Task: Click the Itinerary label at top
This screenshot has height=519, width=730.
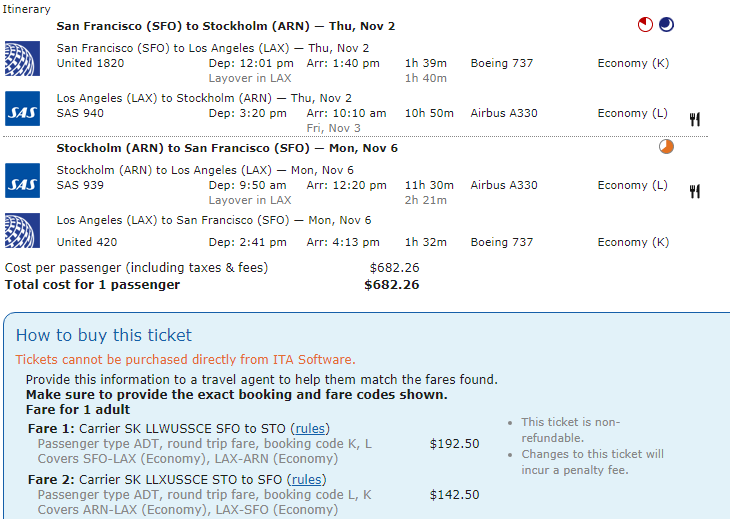Action: pyautogui.click(x=27, y=9)
